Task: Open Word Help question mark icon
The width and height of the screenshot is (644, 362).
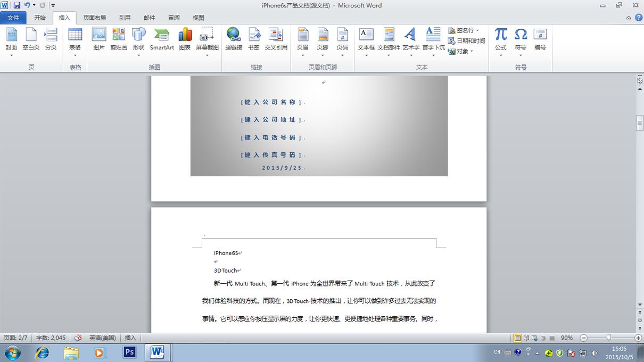Action: point(638,18)
